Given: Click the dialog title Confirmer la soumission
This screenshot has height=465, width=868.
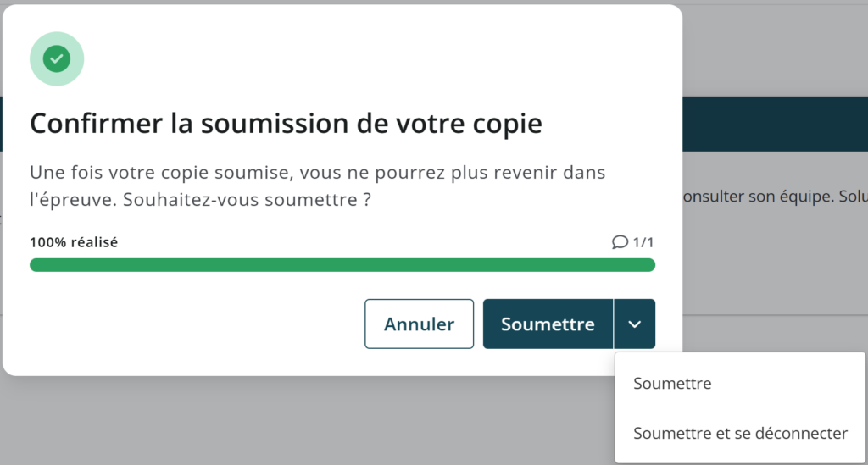Looking at the screenshot, I should pyautogui.click(x=286, y=124).
